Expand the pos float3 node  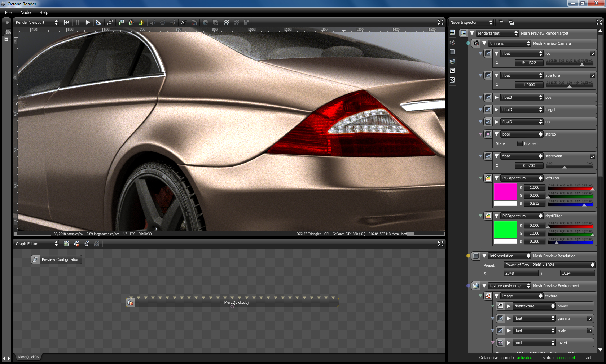496,97
